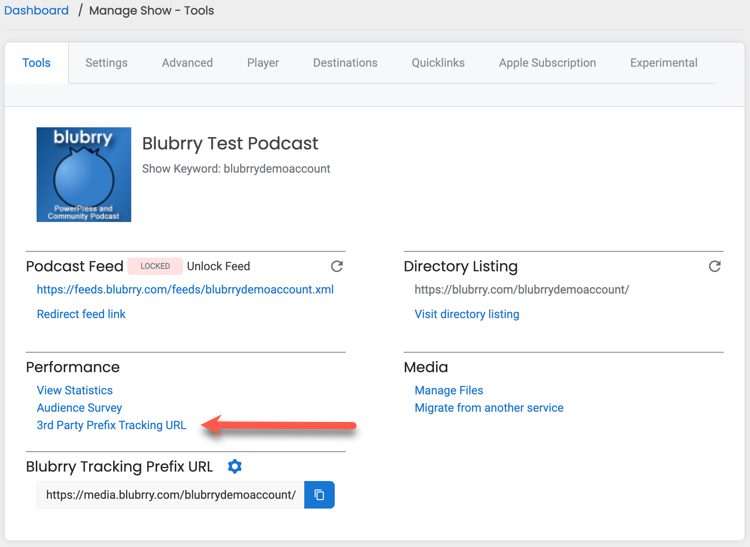This screenshot has height=547, width=750.
Task: Switch to the Experimental tab
Action: (x=663, y=63)
